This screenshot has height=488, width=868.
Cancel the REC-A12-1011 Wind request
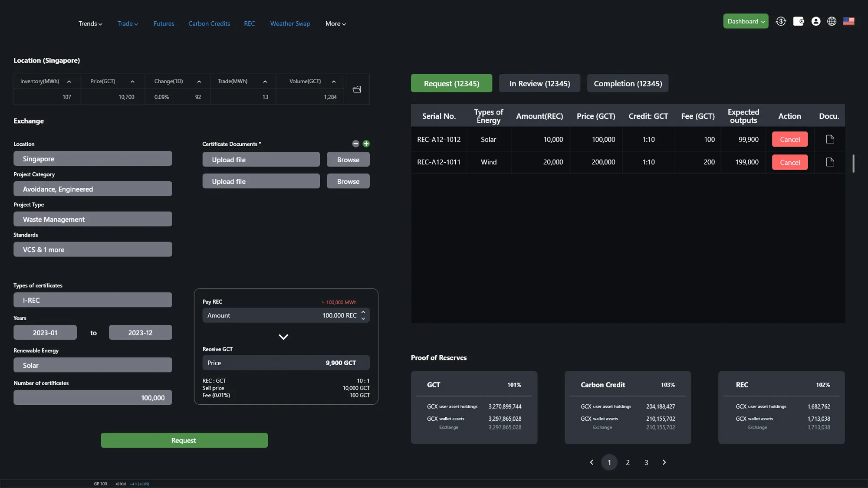[x=789, y=162]
